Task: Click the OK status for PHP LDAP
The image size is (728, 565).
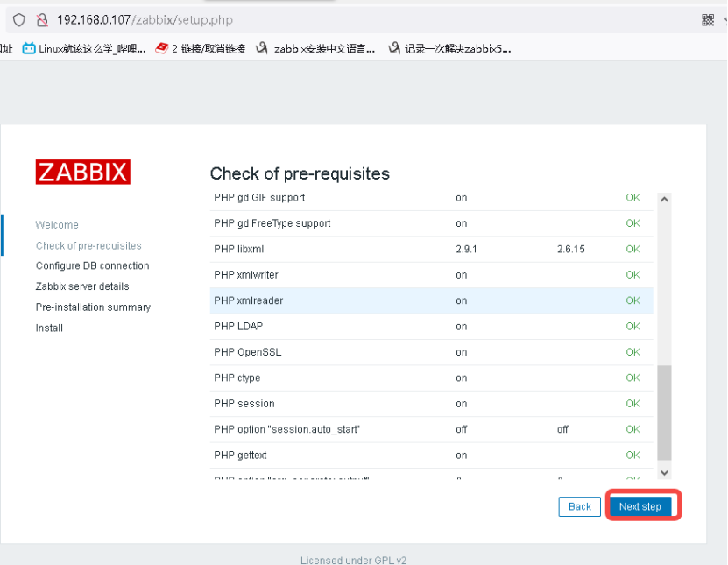Action: coord(633,327)
